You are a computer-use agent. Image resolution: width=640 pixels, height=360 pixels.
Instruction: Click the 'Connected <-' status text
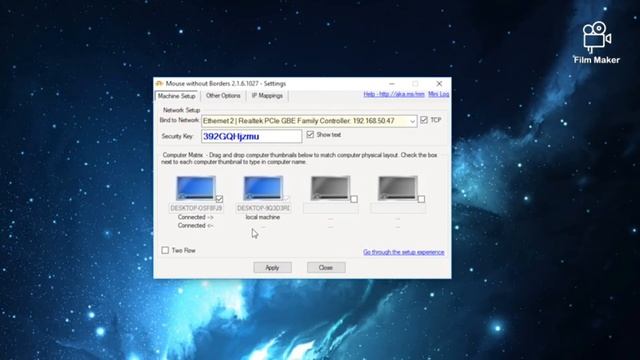(x=196, y=225)
